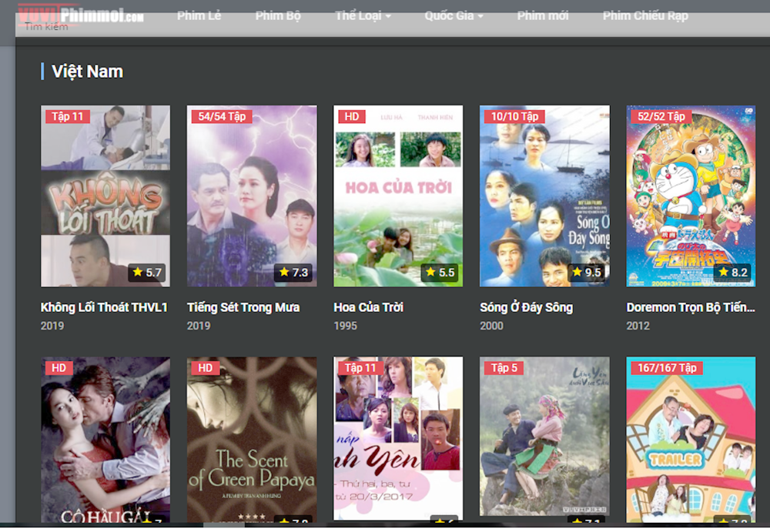Expand the Thể Loại dropdown menu
The height and width of the screenshot is (532, 770).
[x=363, y=16]
